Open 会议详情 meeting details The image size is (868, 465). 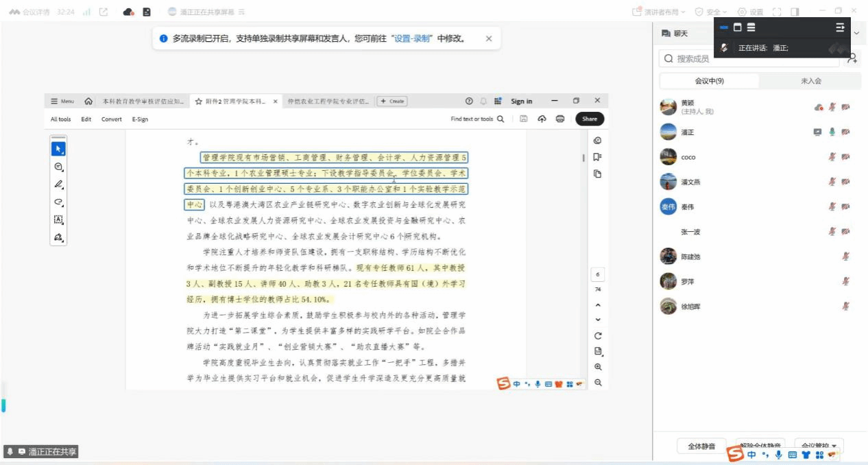click(x=29, y=12)
